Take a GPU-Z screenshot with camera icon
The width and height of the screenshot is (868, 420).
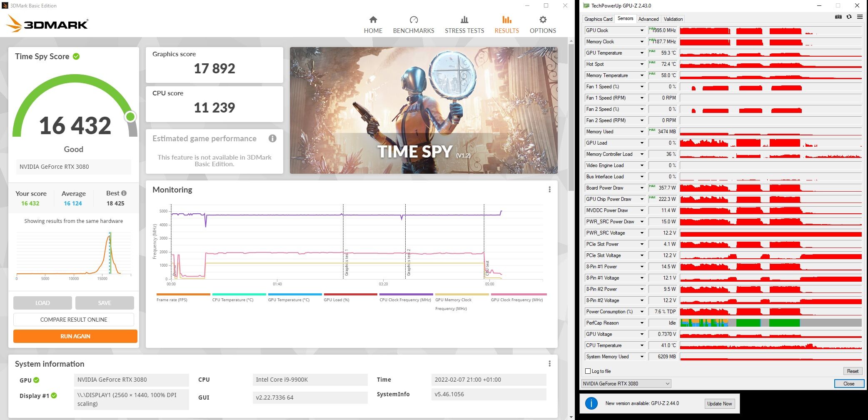tap(838, 17)
